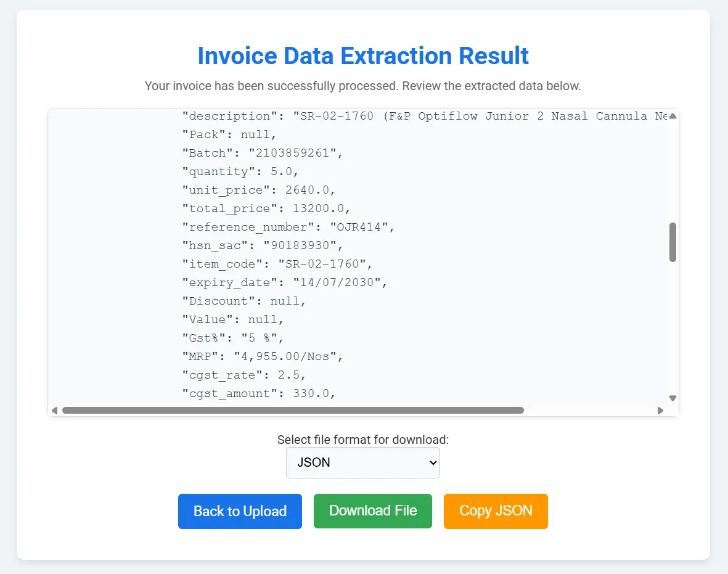Click the dropdown chevron on the format selector

pos(431,462)
